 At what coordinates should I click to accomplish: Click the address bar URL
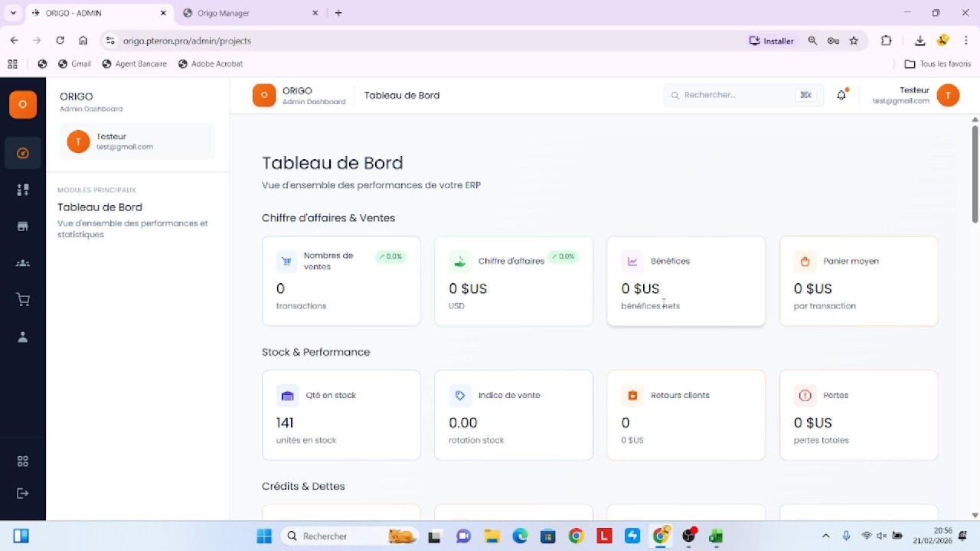click(x=187, y=41)
